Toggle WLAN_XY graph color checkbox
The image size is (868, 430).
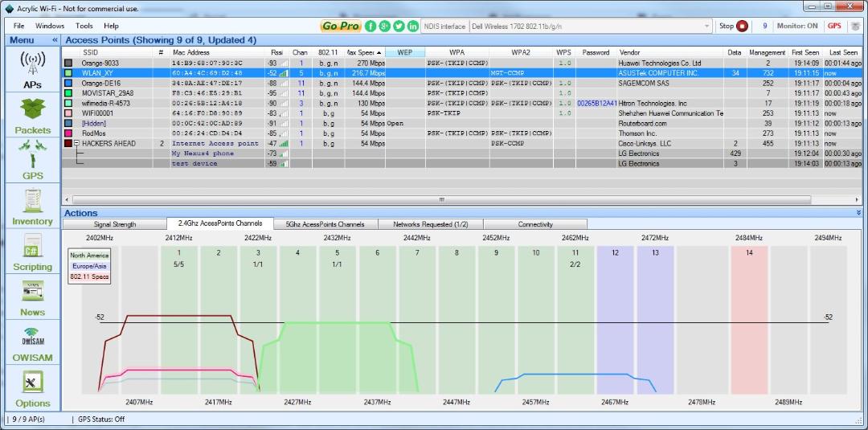pos(68,73)
